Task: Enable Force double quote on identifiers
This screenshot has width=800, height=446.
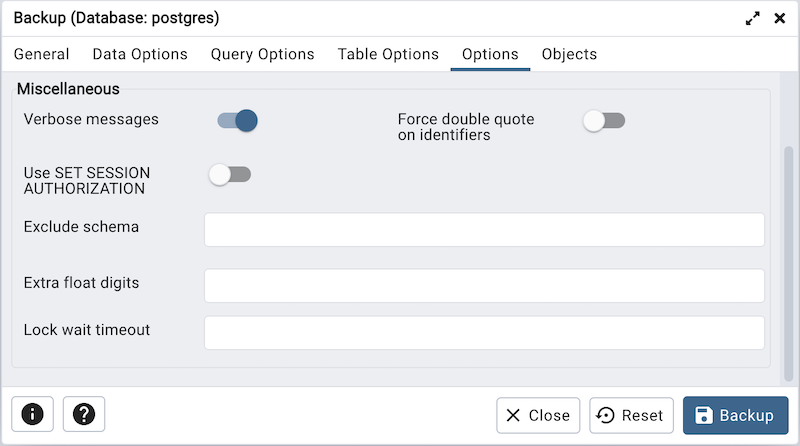Action: pyautogui.click(x=604, y=121)
